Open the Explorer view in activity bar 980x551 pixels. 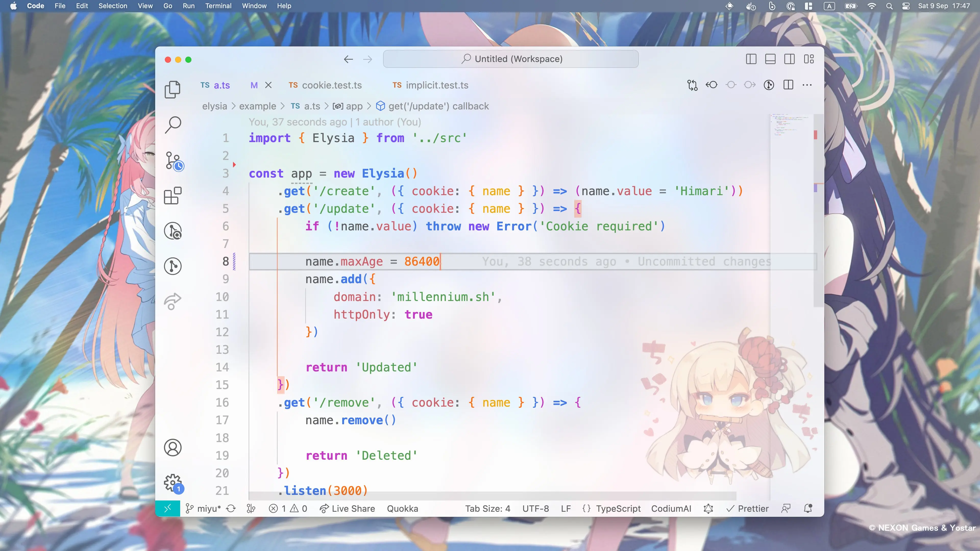[173, 89]
